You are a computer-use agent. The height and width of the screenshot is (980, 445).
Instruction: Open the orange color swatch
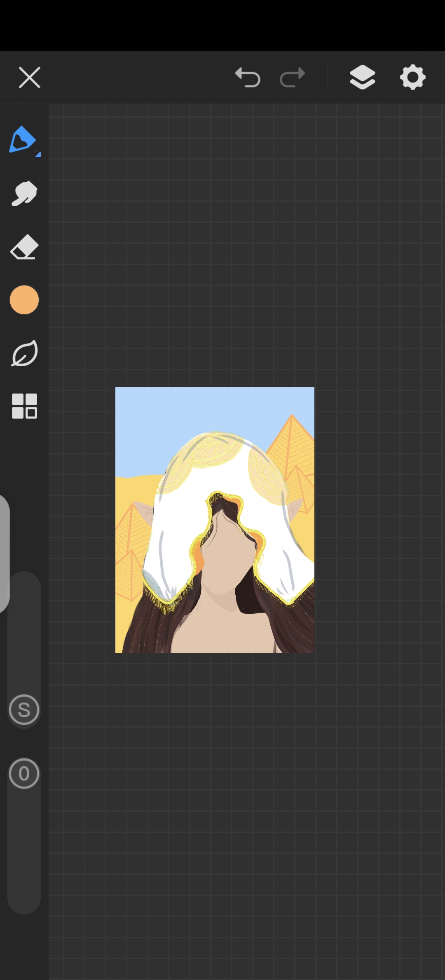pos(24,300)
